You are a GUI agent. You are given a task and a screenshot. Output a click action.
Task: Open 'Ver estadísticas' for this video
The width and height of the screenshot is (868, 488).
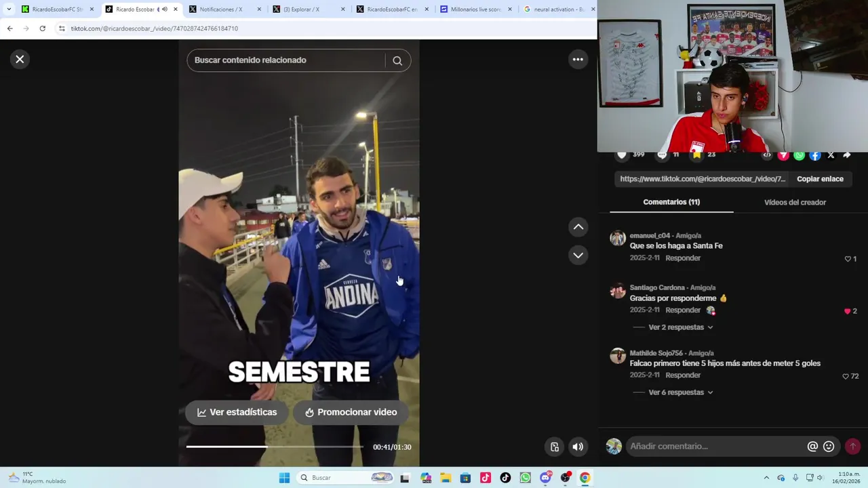(x=237, y=412)
